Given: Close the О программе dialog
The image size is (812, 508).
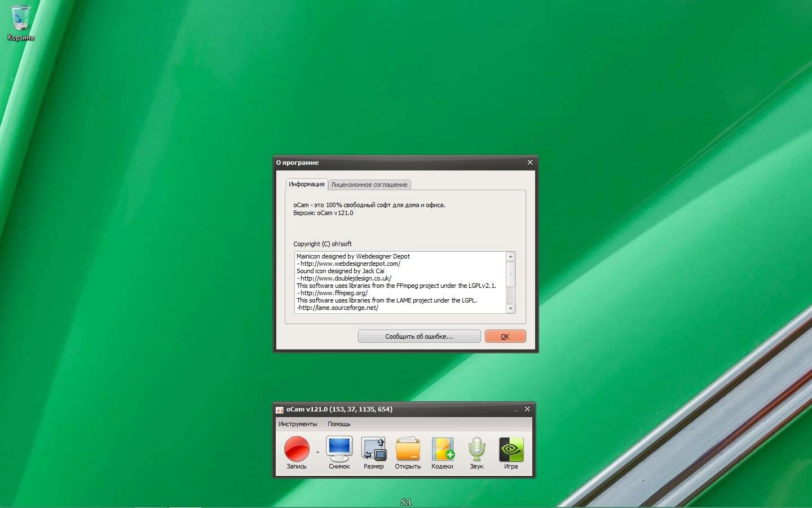Looking at the screenshot, I should pyautogui.click(x=529, y=162).
